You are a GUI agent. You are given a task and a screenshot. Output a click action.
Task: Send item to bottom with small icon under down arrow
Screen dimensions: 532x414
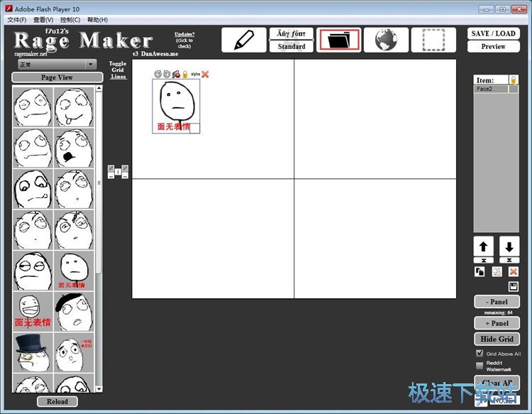[x=509, y=260]
